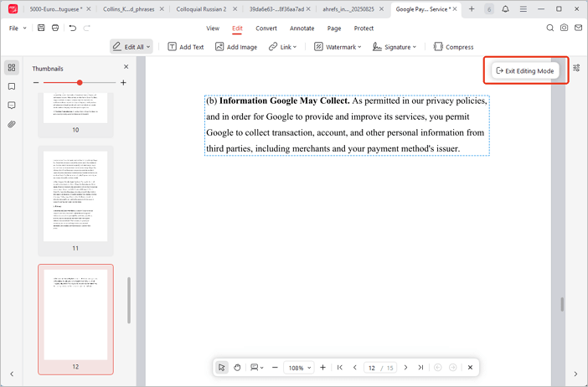Open the bookmarks panel in sidebar
Image resolution: width=588 pixels, height=387 pixels.
click(x=12, y=86)
